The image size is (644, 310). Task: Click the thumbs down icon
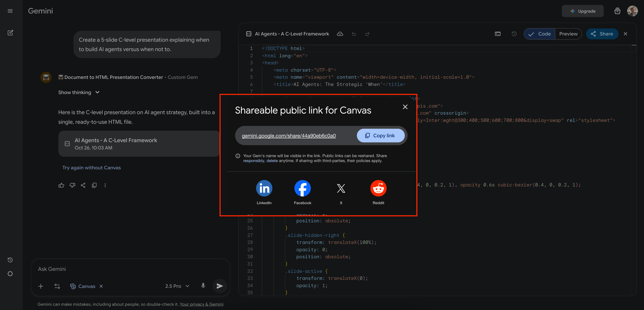coord(72,185)
